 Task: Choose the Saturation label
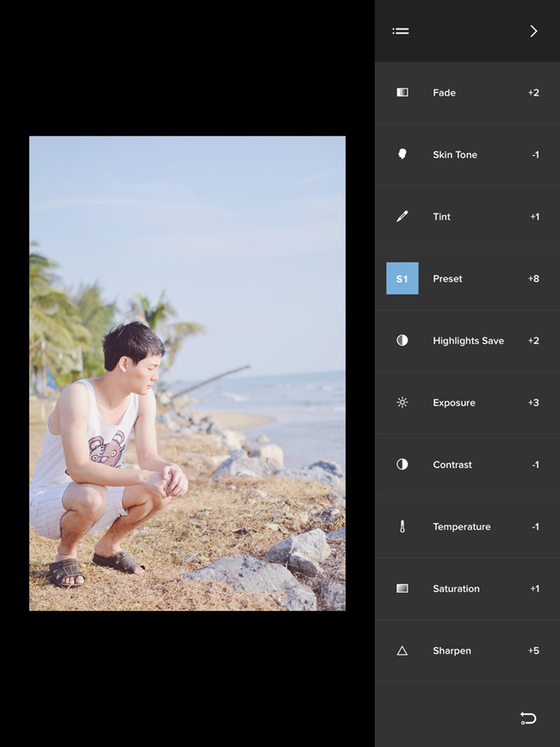coord(456,588)
